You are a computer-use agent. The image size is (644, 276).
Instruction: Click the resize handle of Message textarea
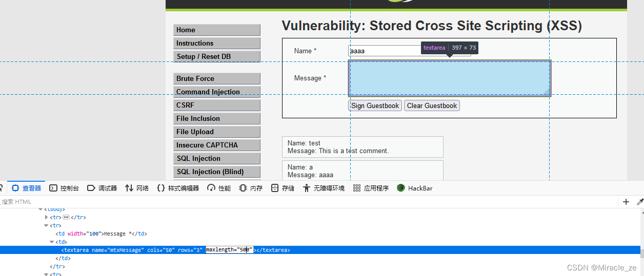[x=547, y=92]
